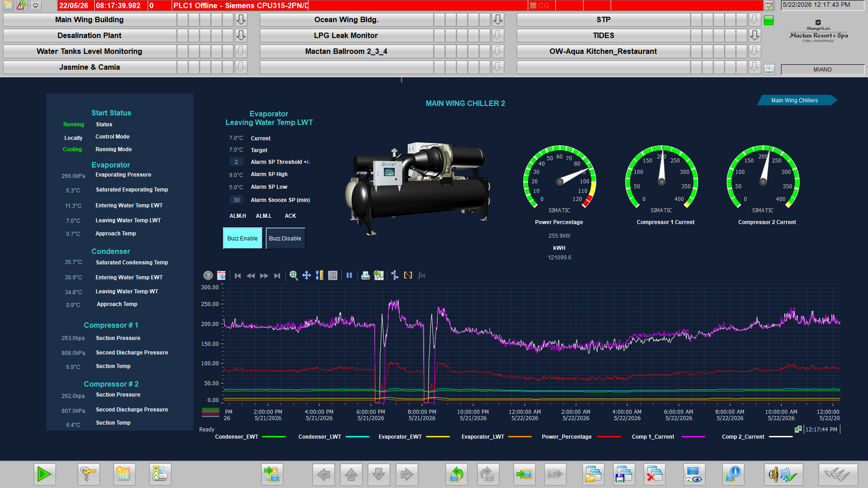This screenshot has width=868, height=488.
Task: Open the report list icon in bottom toolbar
Action: coord(160,474)
